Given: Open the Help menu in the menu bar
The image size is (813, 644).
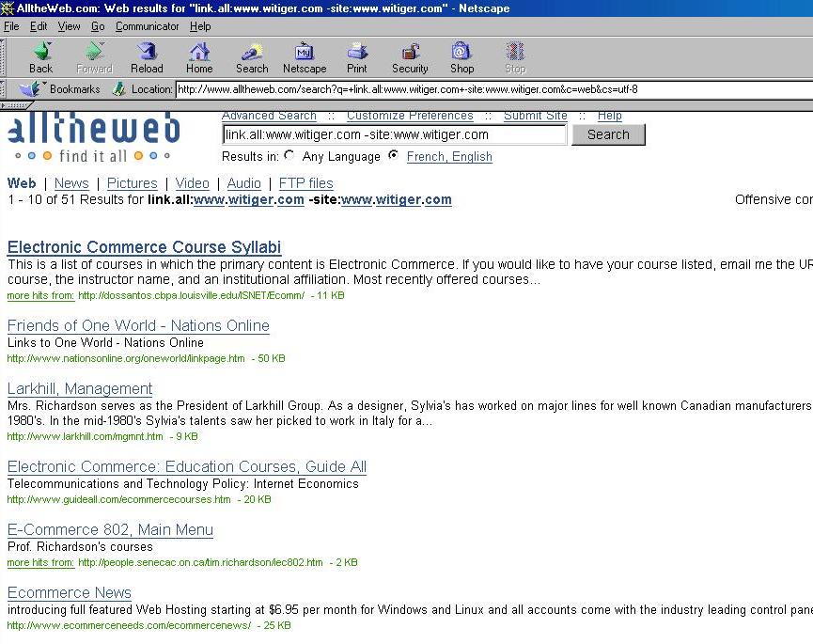Looking at the screenshot, I should point(200,26).
